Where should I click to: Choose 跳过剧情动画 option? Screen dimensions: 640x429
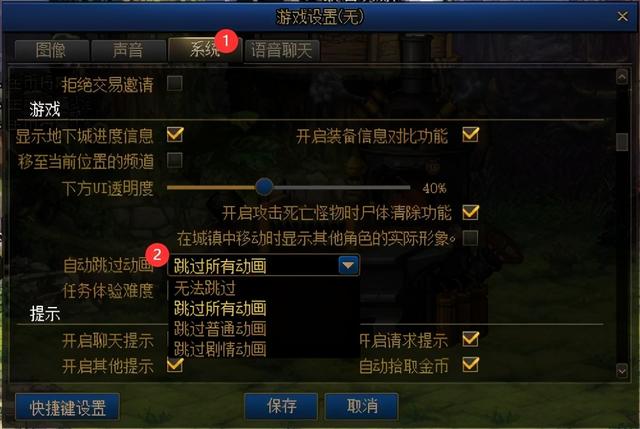(220, 349)
